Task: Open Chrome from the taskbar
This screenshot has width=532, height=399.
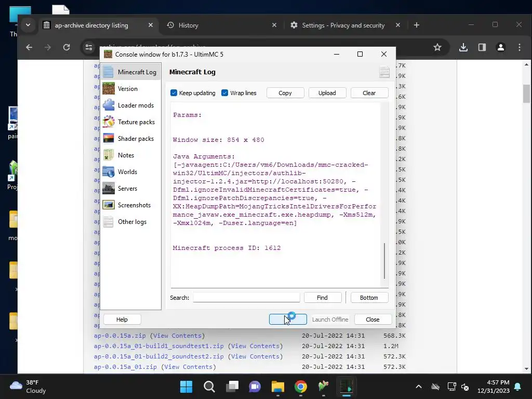Action: (301, 387)
